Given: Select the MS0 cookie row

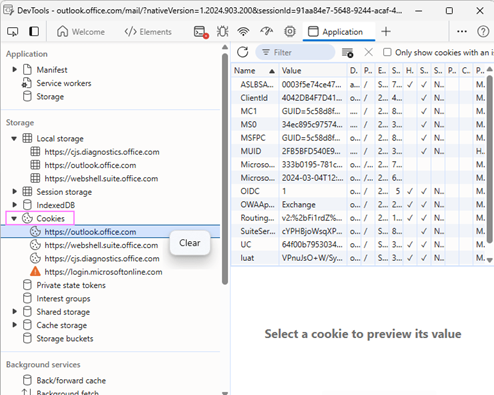Looking at the screenshot, I should (x=359, y=125).
